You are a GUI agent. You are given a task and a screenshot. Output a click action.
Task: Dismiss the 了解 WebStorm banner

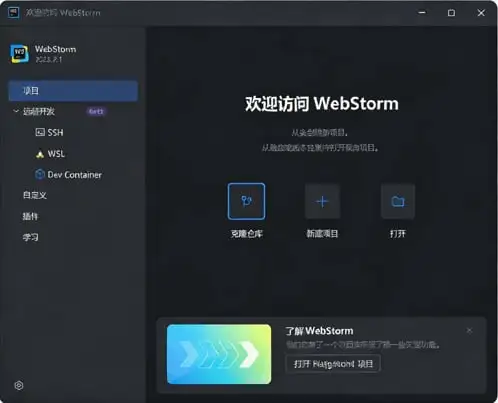pyautogui.click(x=469, y=330)
